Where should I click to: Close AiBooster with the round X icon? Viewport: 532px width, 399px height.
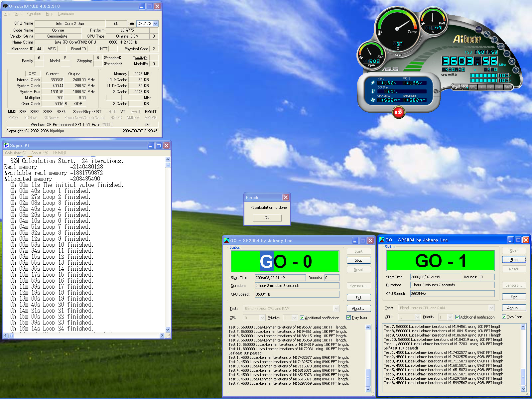tap(512, 61)
